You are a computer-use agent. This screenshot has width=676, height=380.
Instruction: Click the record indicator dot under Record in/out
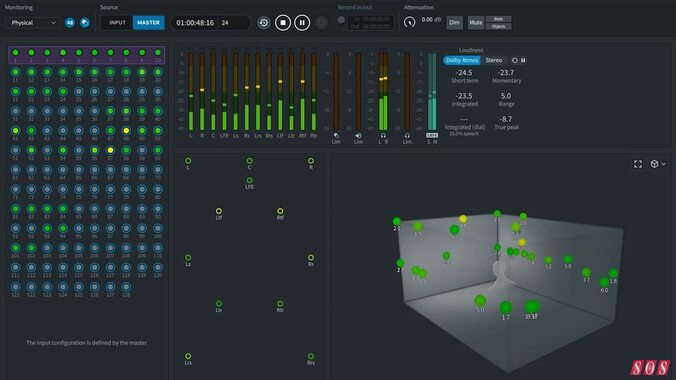(x=341, y=20)
